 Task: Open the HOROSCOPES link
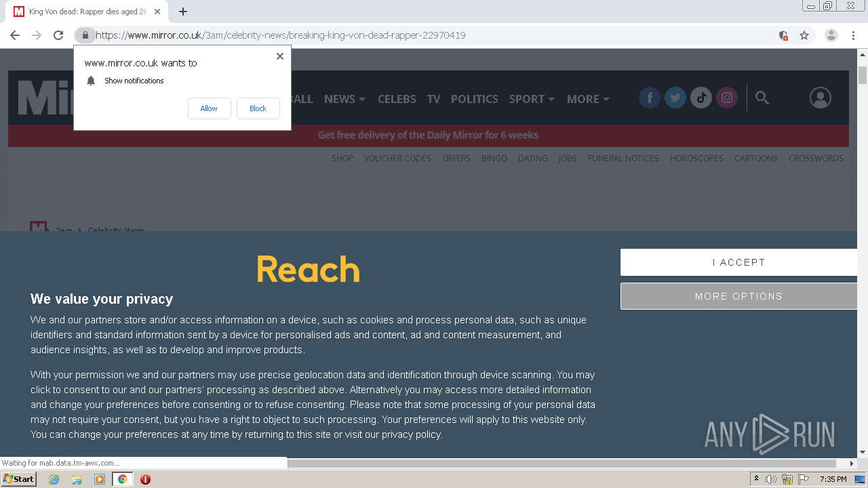[696, 159]
